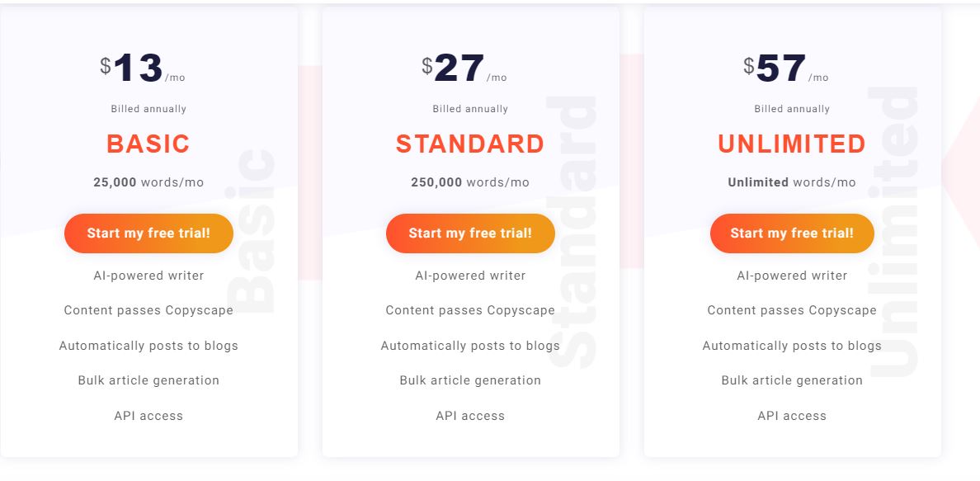This screenshot has height=481, width=980.
Task: Select the 250,000 words/mo text
Action: pos(470,182)
